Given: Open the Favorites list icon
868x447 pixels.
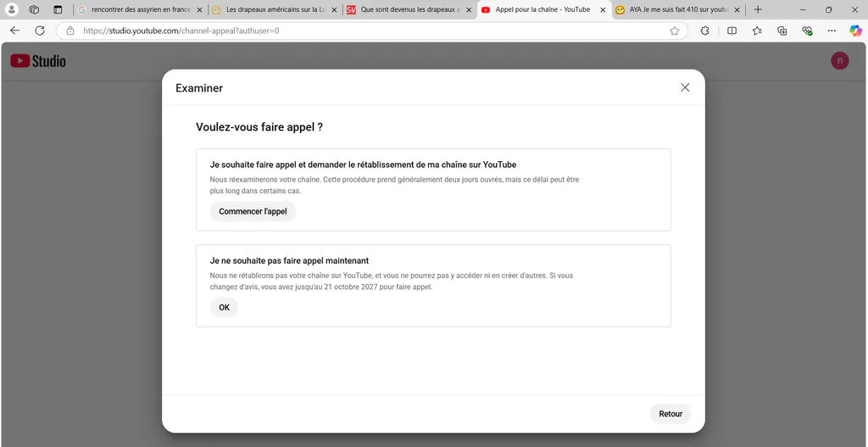Looking at the screenshot, I should coord(757,31).
